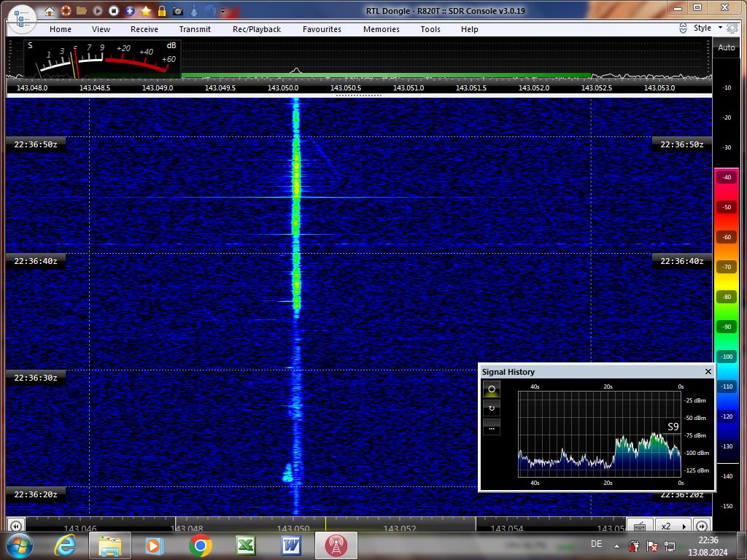
Task: Click the spectrum/waterfall splitter handle
Action: click(359, 96)
